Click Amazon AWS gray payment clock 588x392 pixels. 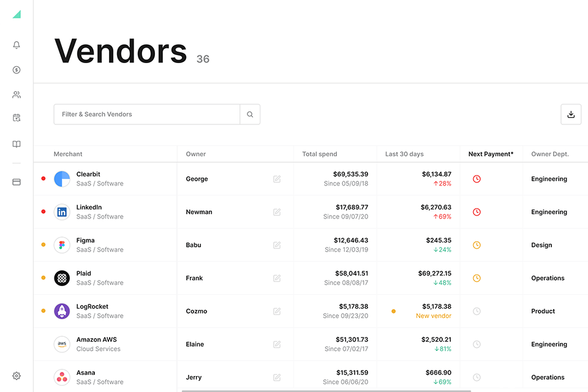pos(477,344)
